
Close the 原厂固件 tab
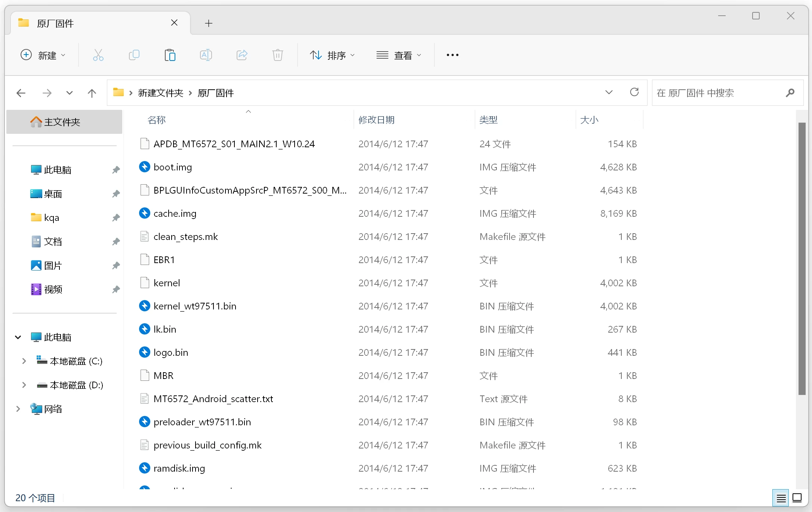tap(174, 23)
